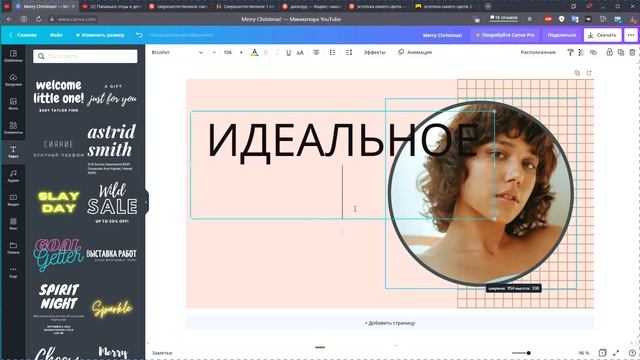Enter fullscreen presentation mode icon

(616, 353)
